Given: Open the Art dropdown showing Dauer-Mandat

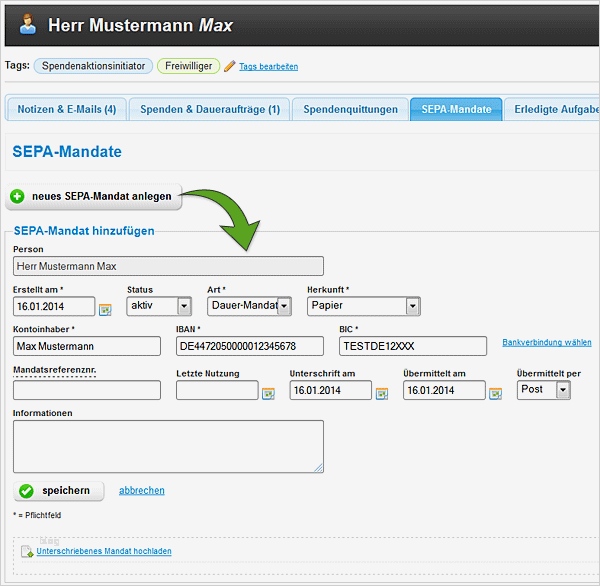Looking at the screenshot, I should tap(249, 306).
